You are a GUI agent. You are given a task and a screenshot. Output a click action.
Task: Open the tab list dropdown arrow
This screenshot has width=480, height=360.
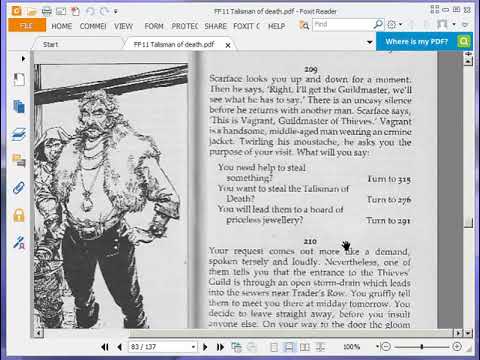369,42
